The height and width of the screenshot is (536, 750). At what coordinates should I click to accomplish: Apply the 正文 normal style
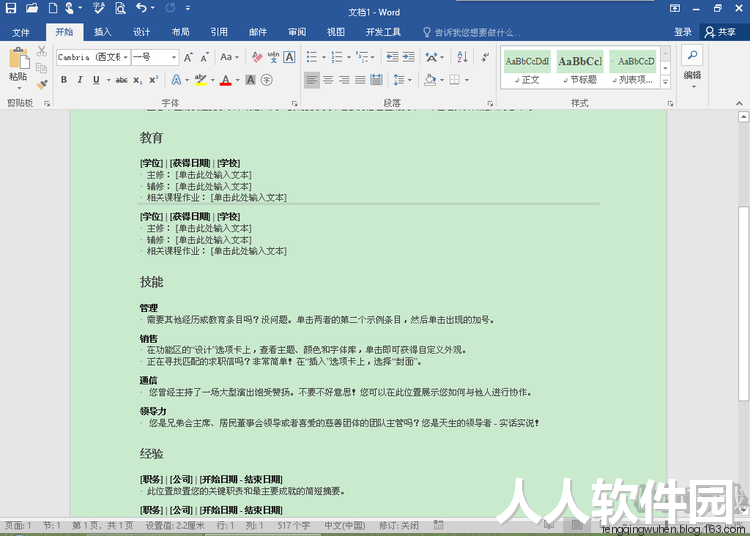(527, 67)
